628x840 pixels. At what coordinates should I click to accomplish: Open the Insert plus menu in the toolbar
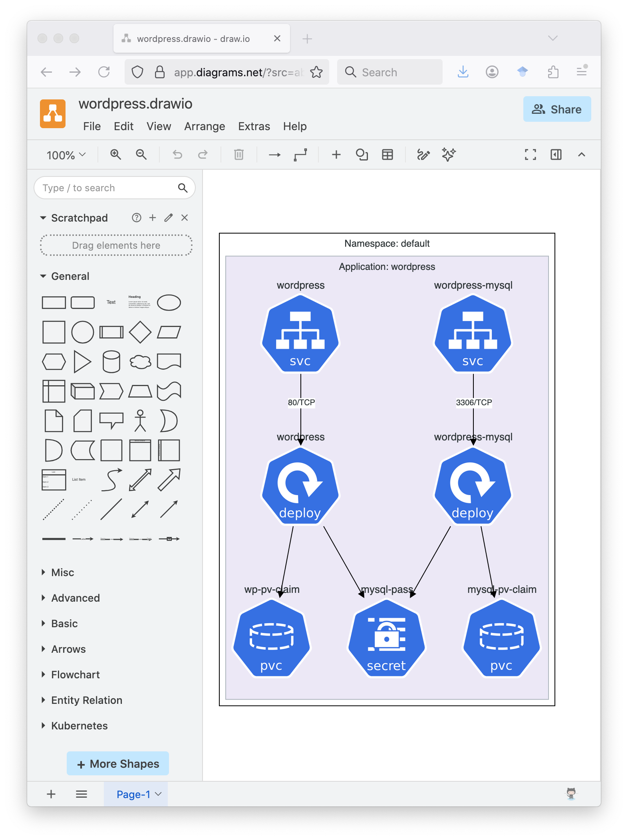tap(336, 155)
